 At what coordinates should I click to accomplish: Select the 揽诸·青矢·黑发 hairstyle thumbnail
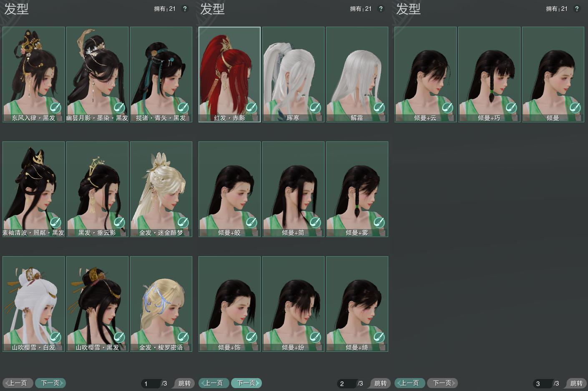coord(161,75)
